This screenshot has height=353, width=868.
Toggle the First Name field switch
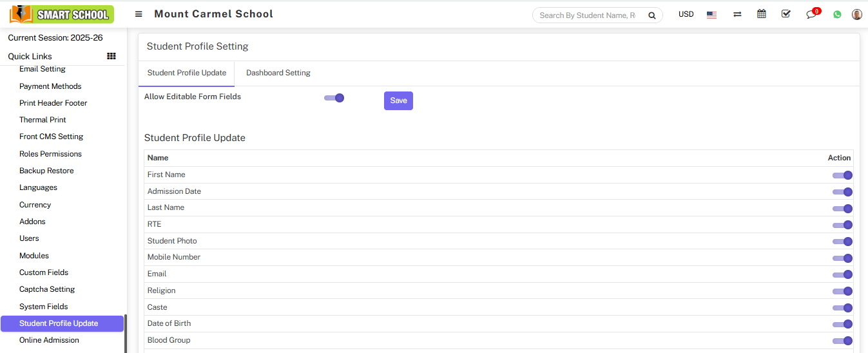click(x=842, y=175)
